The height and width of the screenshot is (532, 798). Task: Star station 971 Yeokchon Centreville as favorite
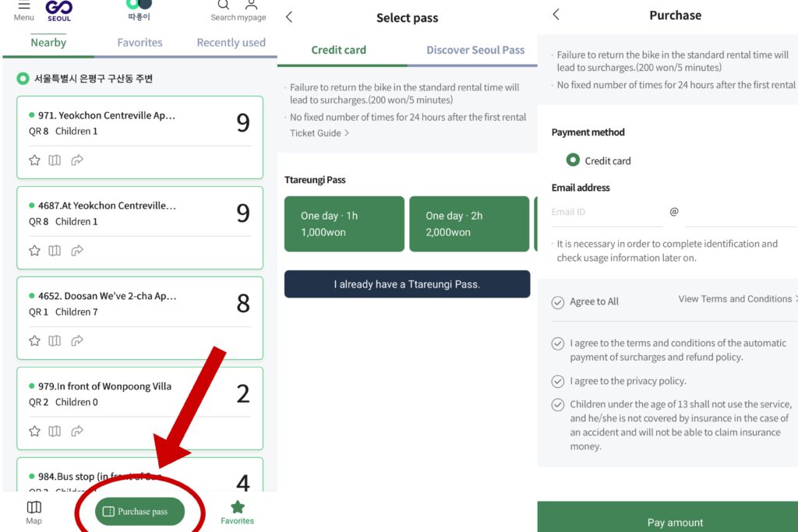click(x=34, y=160)
